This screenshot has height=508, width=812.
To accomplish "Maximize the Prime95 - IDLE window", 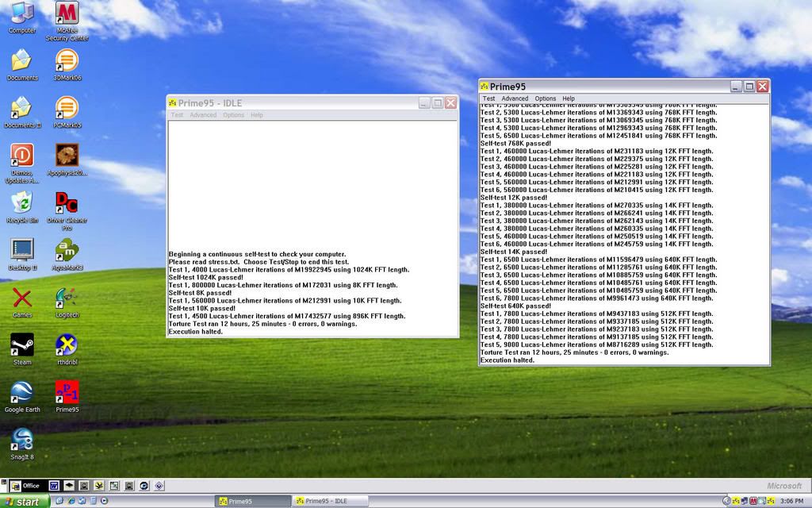I will point(438,103).
